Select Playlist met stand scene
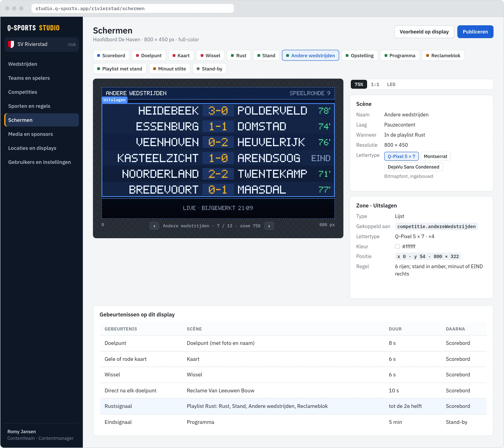Image resolution: width=504 pixels, height=448 pixels. tap(120, 69)
